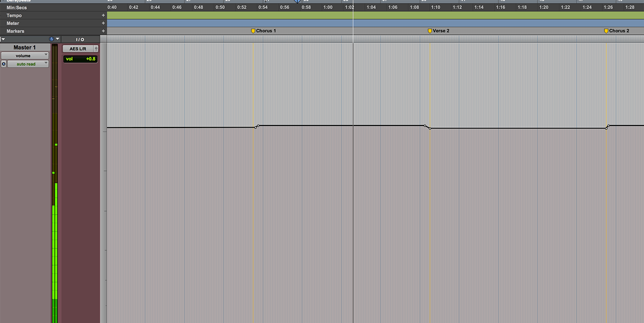Image resolution: width=644 pixels, height=323 pixels.
Task: Click the blue automation icon next to auto read
Action: [x=3, y=63]
